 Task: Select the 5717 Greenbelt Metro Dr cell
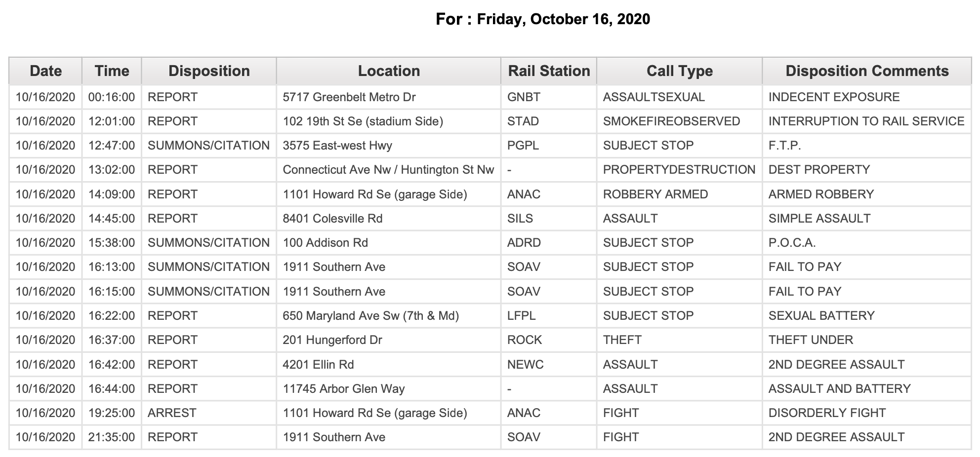click(x=389, y=97)
